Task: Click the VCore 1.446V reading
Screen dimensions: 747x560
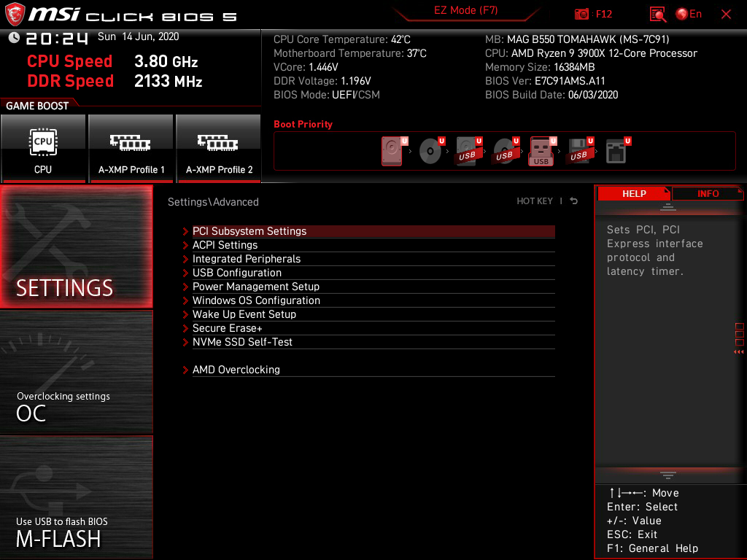Action: 306,67
